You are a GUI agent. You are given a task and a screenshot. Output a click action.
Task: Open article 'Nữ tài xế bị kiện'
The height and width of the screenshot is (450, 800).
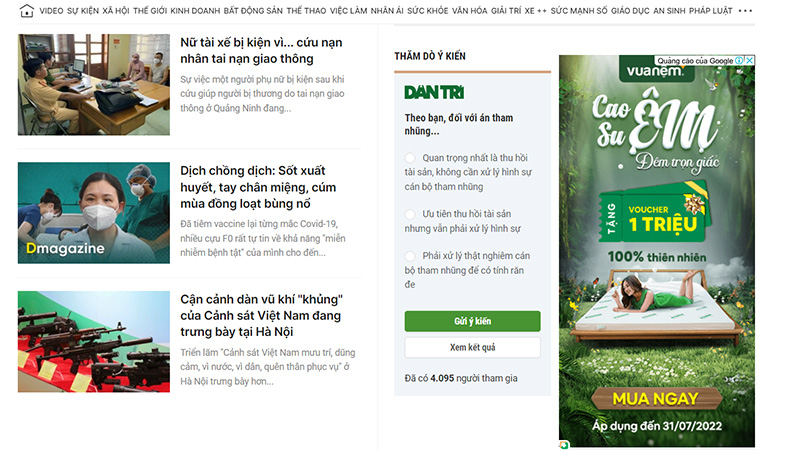click(261, 51)
